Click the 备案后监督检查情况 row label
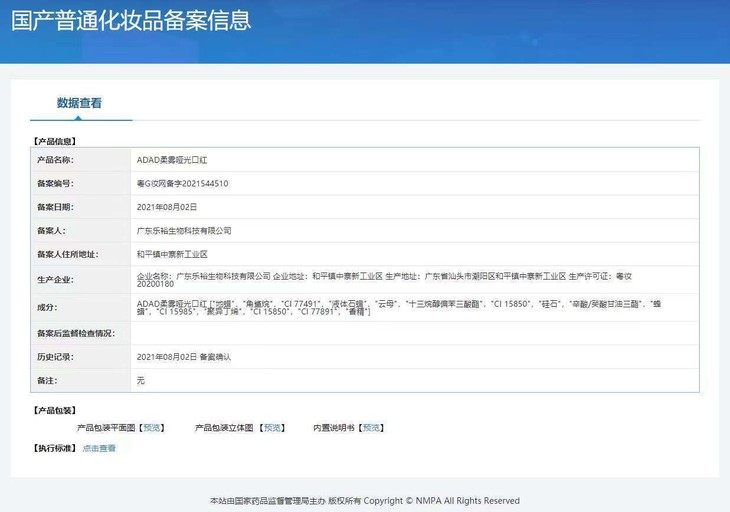Screen dimensions: 730x512 tap(76, 333)
